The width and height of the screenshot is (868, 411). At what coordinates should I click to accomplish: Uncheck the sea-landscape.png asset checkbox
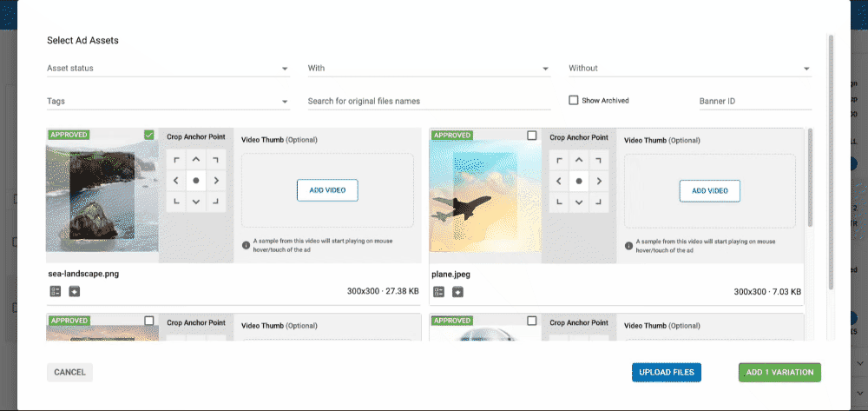click(x=149, y=135)
